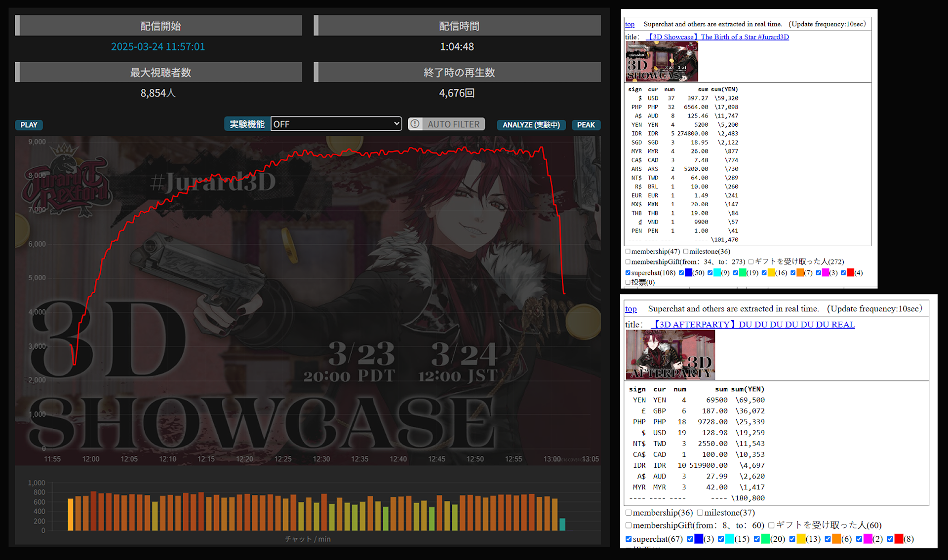Click the チャット / min chart label
This screenshot has width=948, height=560.
308,539
